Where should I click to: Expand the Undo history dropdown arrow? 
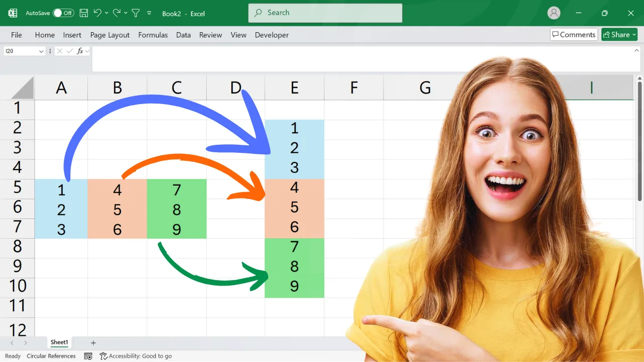(106, 13)
